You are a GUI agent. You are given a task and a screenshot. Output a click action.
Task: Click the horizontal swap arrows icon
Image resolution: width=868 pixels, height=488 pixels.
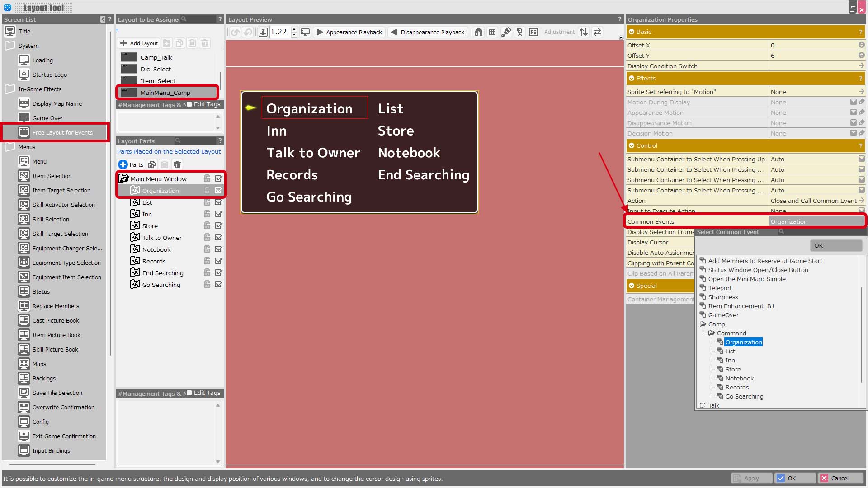[597, 32]
